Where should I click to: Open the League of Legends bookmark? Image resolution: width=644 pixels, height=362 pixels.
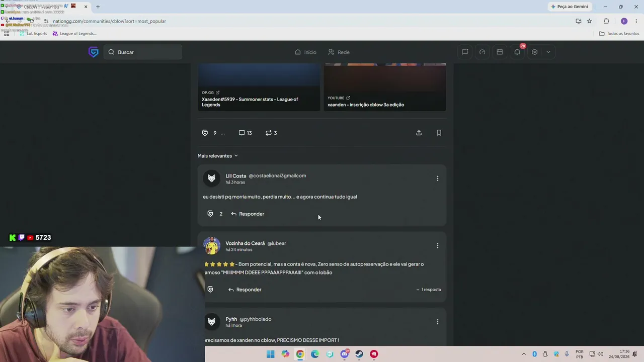(74, 34)
